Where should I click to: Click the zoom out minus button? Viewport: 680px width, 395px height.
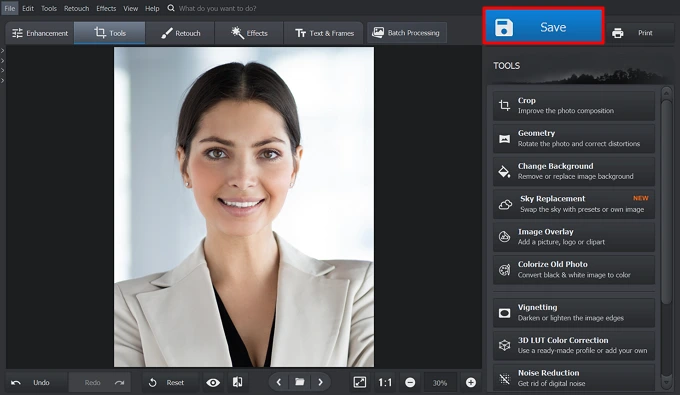click(410, 382)
